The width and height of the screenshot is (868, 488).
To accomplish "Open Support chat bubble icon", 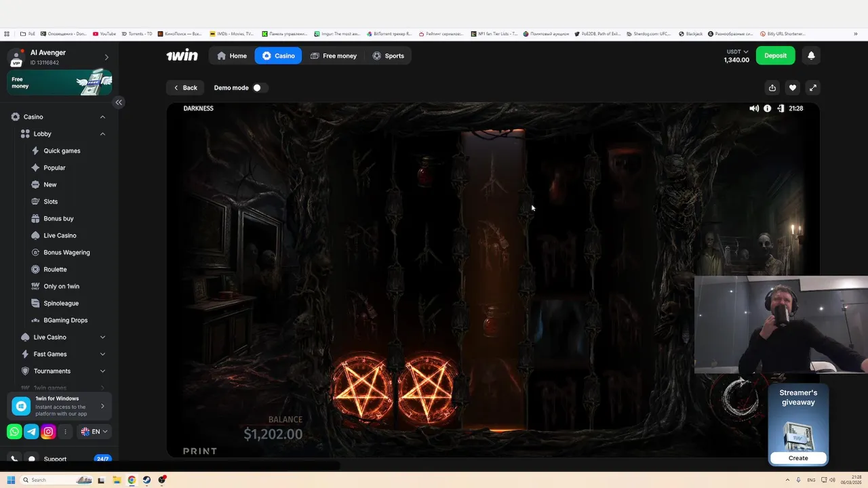I will 31,459.
